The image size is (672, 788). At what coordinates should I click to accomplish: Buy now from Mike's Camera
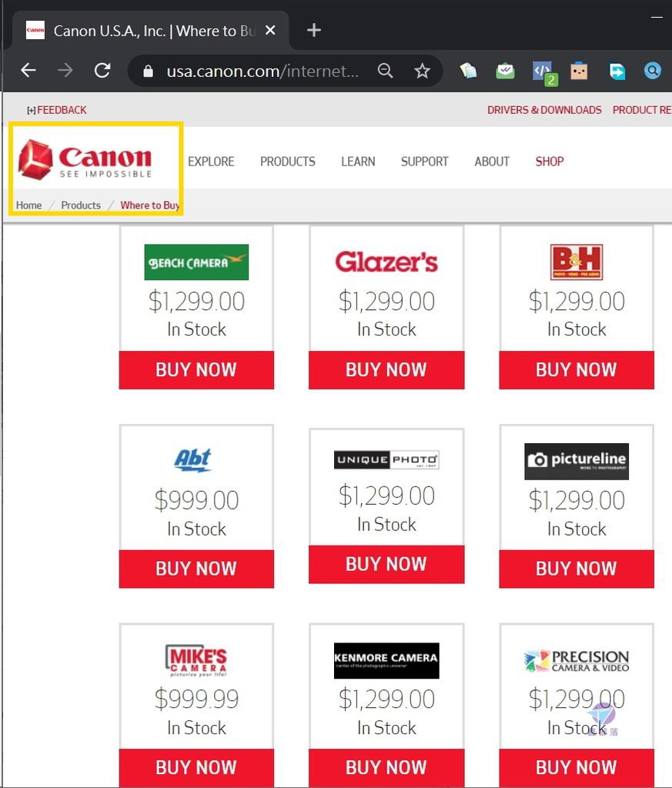point(196,767)
